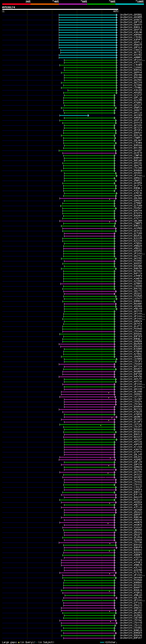Click the orange ~40% identity legend segment
The height and width of the screenshot is (644, 146).
tap(45, 4)
